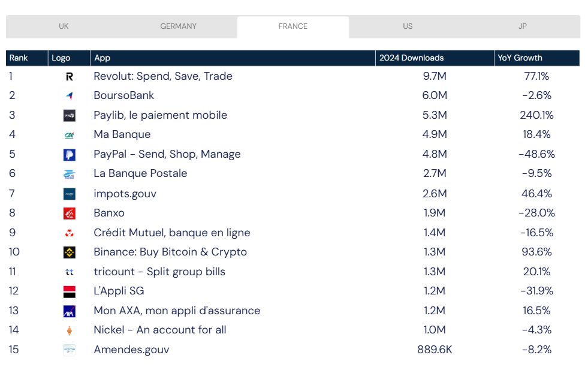Click the 4.9M downloads value

pos(435,134)
